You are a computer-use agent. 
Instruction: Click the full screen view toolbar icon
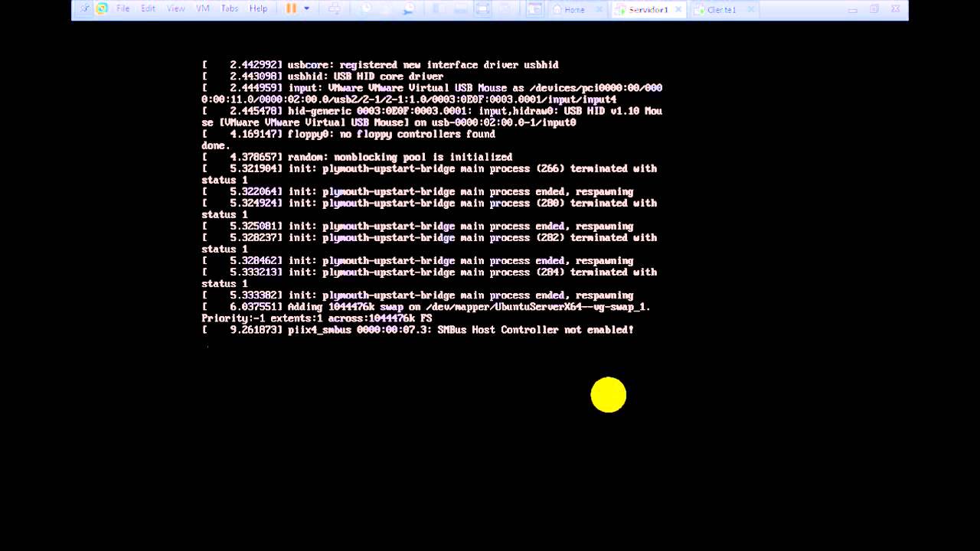pos(482,9)
